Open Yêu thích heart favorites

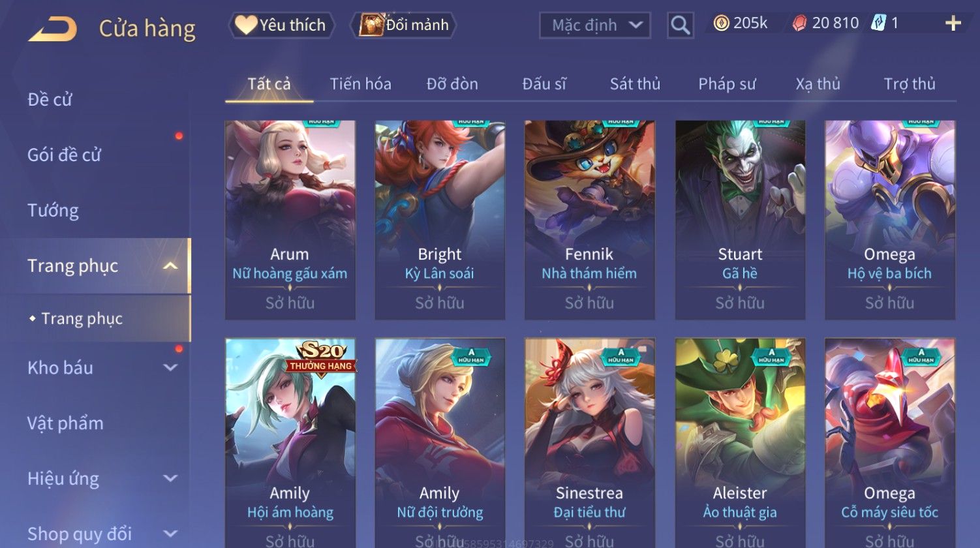[x=281, y=25]
